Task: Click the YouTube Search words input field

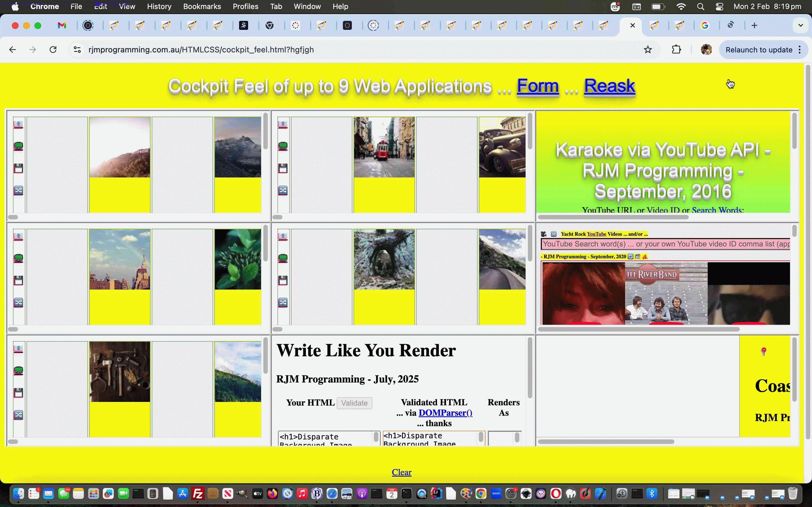Action: click(x=666, y=244)
